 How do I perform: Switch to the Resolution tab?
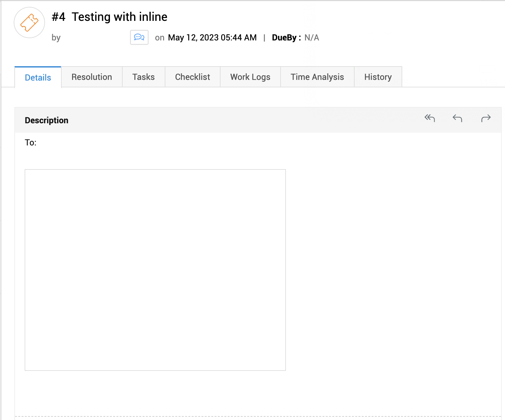(92, 77)
